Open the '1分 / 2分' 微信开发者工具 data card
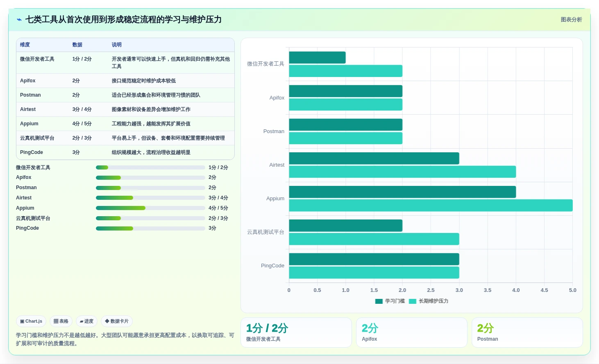The width and height of the screenshot is (599, 364). click(x=296, y=332)
